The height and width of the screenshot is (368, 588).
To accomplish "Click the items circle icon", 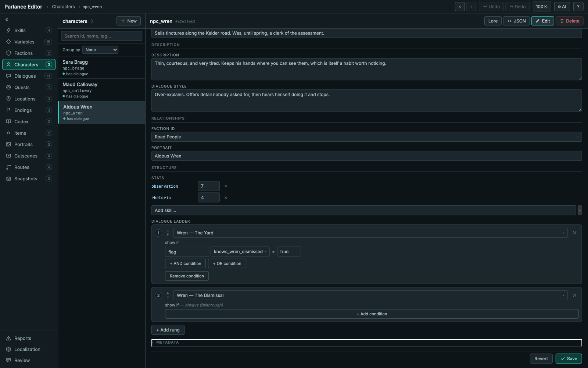I will tap(8, 133).
